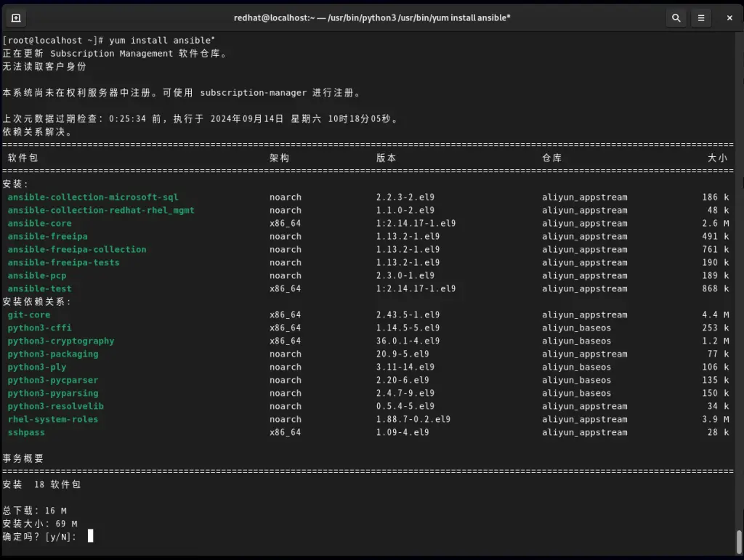The width and height of the screenshot is (744, 560).
Task: Click the cursor at the y/N prompt
Action: pos(91,536)
